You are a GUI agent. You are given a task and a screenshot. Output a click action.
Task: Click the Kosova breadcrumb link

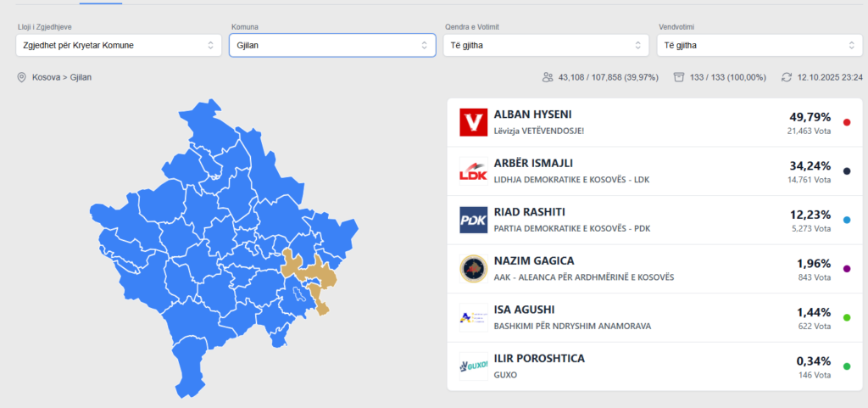(46, 77)
